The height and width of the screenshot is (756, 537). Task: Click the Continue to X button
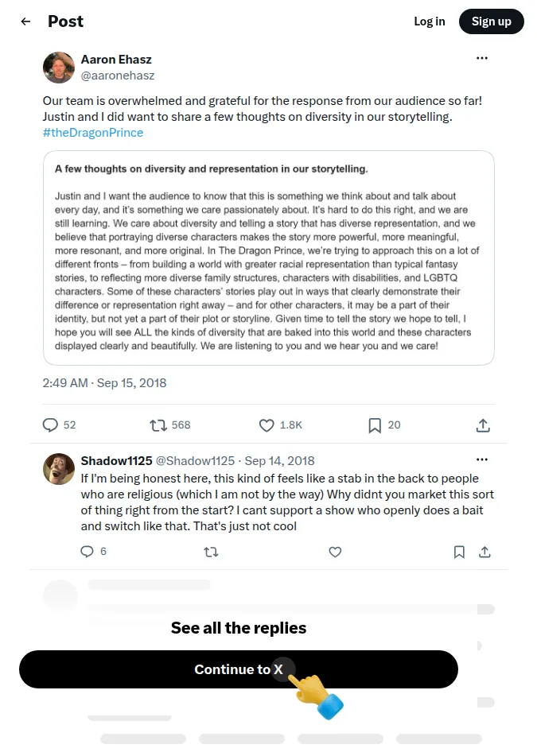coord(239,669)
